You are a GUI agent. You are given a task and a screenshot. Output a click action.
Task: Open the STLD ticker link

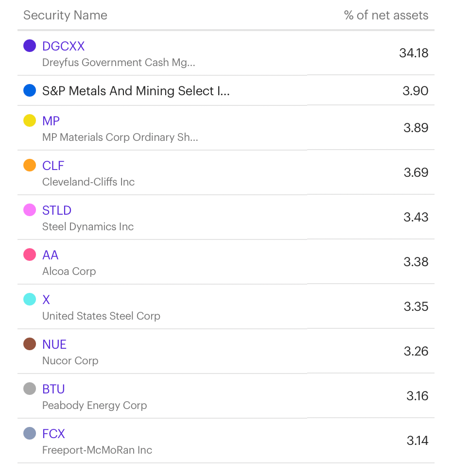(x=56, y=210)
